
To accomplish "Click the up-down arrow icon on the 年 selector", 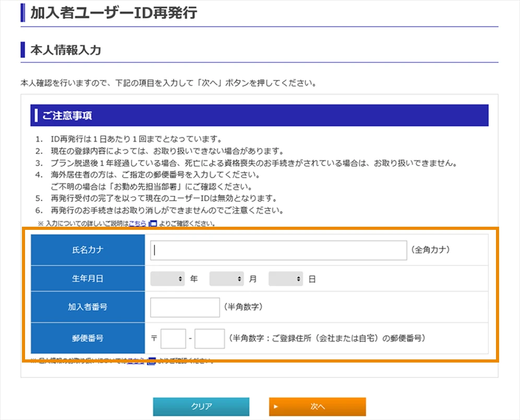I will [180, 278].
